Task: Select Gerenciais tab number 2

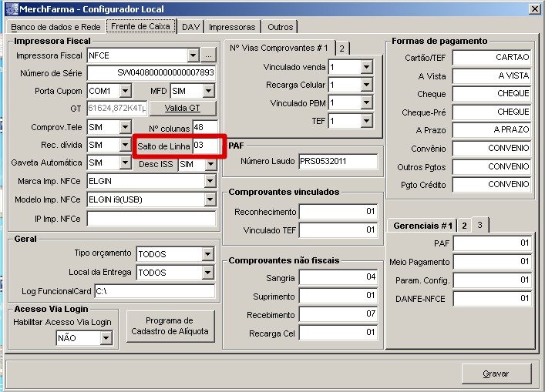Action: [x=464, y=225]
